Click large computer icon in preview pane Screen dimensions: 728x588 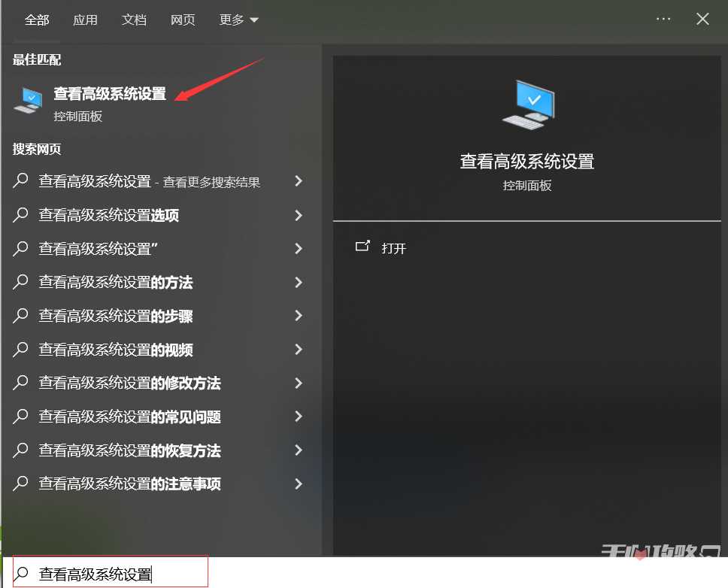[529, 105]
